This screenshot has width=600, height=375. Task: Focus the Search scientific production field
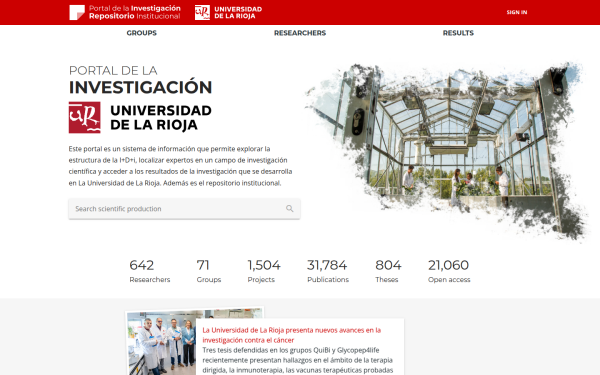184,209
